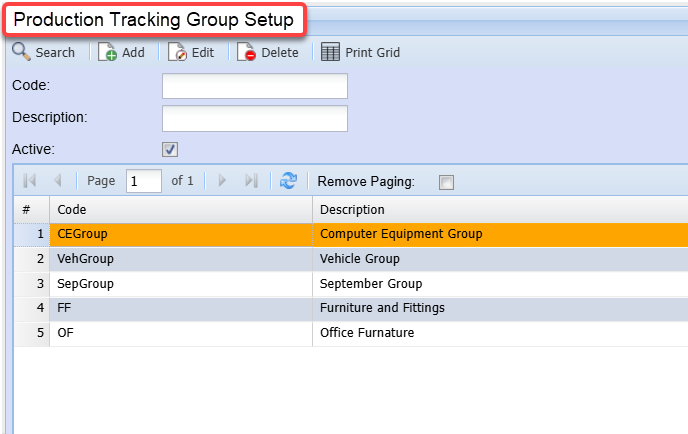The image size is (688, 434).
Task: Click the Add record icon
Action: pyautogui.click(x=107, y=52)
